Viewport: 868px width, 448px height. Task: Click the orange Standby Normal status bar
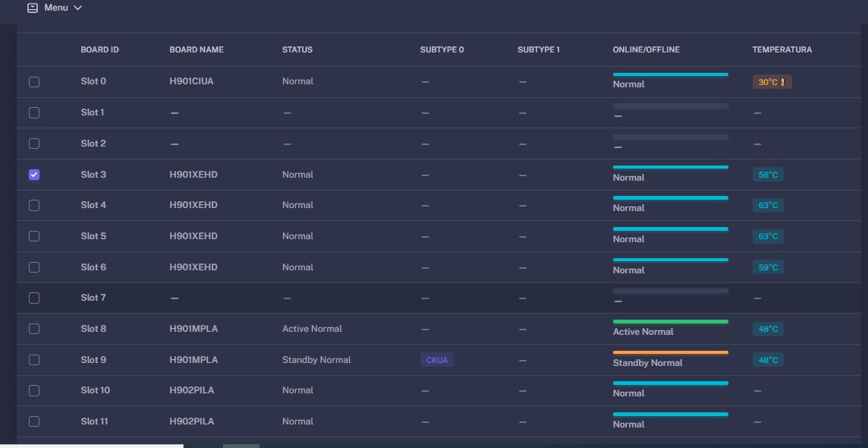click(670, 352)
